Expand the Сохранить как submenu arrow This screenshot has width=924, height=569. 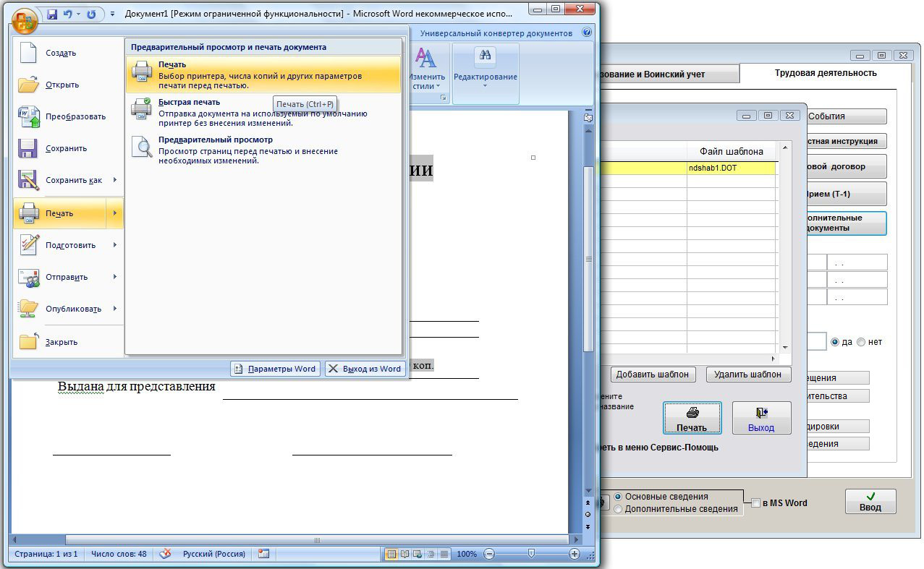click(115, 180)
